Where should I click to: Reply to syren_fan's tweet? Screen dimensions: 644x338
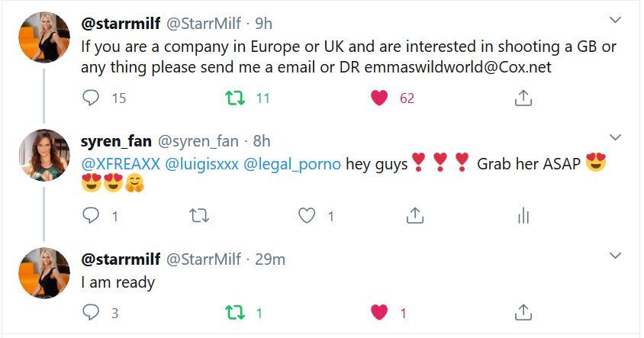(x=91, y=216)
